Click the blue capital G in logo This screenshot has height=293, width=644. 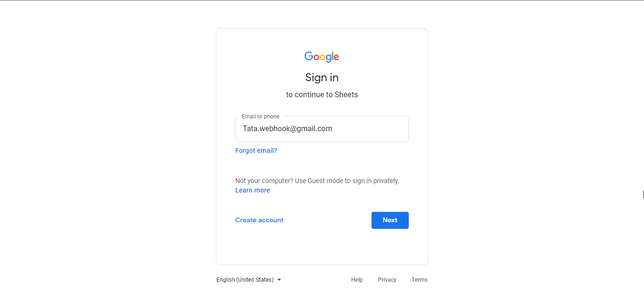point(309,56)
